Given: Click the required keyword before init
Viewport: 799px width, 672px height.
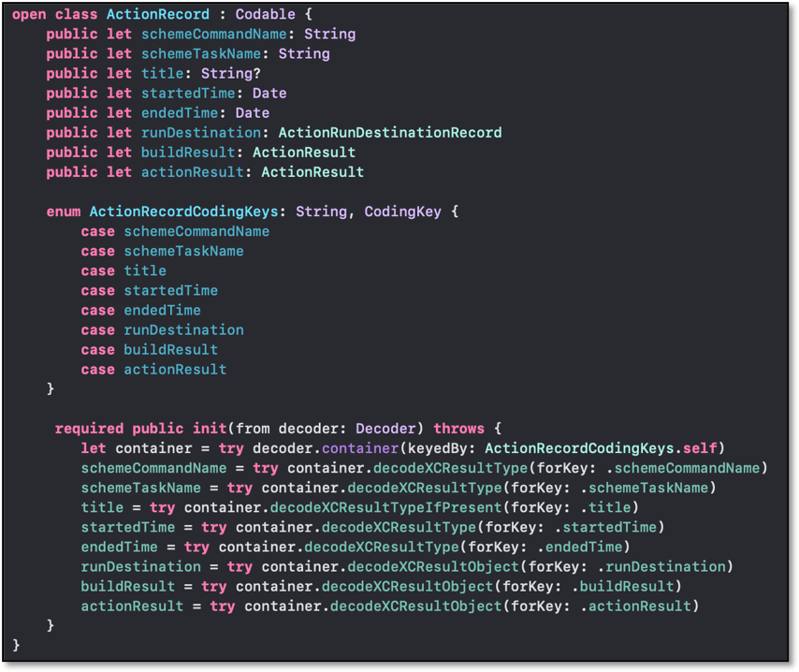Looking at the screenshot, I should point(89,429).
